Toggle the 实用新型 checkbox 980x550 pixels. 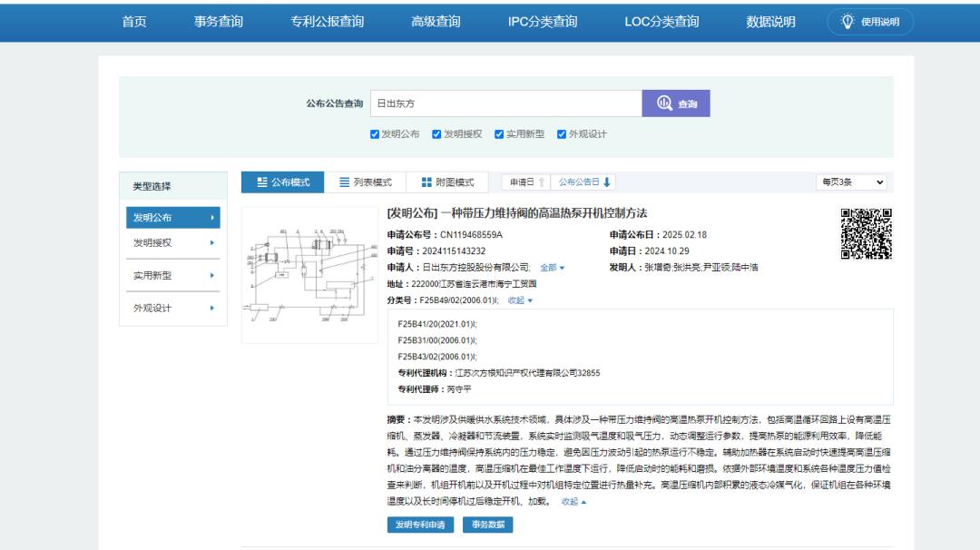click(499, 134)
